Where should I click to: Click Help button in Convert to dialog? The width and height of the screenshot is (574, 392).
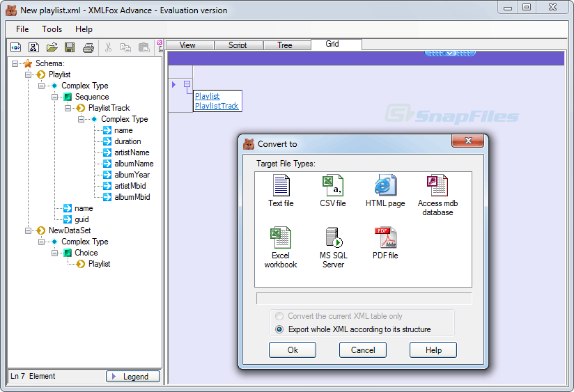click(x=433, y=350)
